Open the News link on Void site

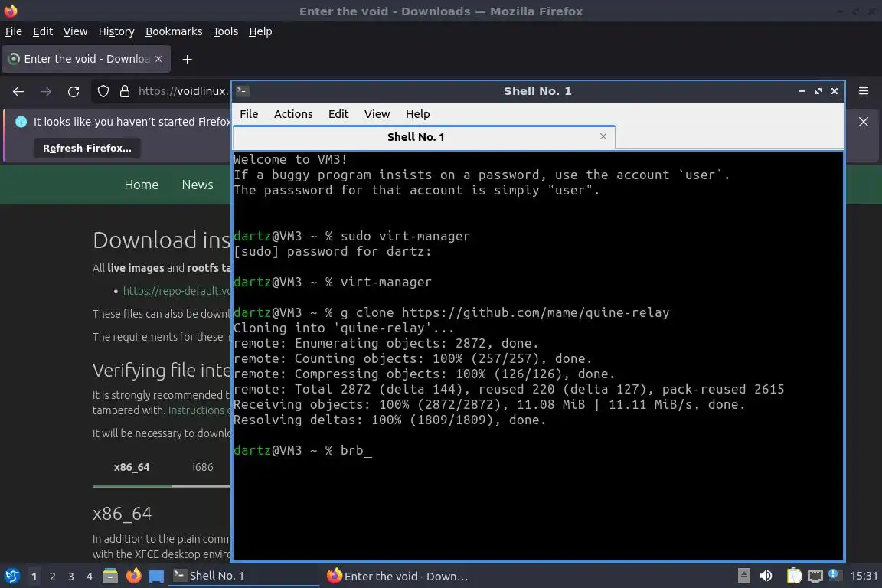198,185
